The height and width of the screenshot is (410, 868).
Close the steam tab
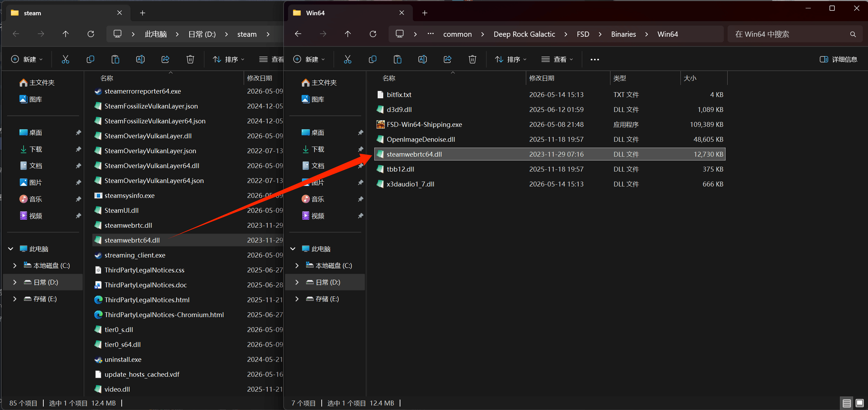point(120,13)
